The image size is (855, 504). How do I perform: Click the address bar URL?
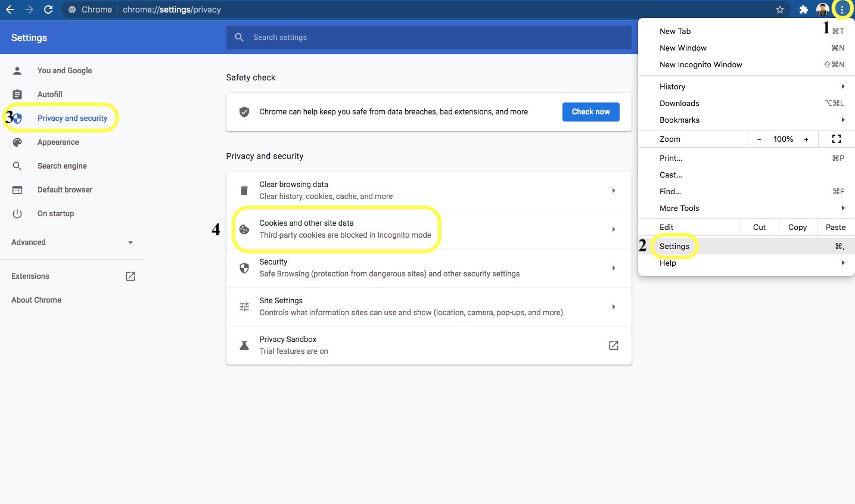172,10
